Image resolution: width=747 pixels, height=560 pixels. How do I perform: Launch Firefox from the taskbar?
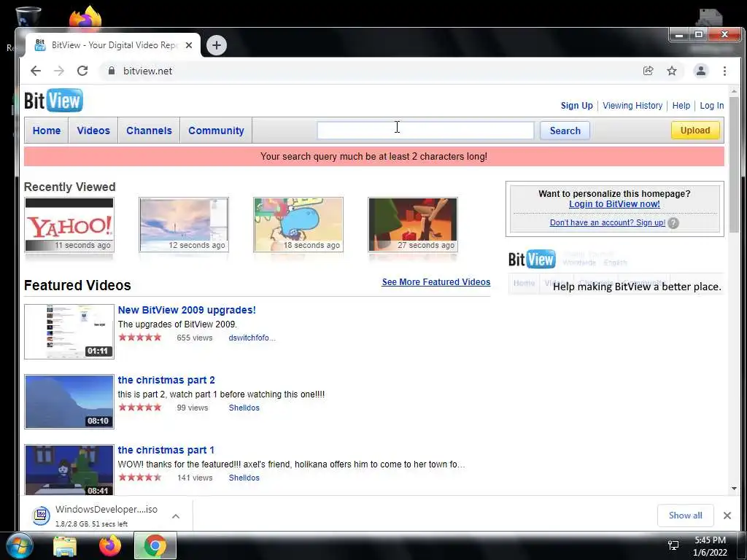110,545
